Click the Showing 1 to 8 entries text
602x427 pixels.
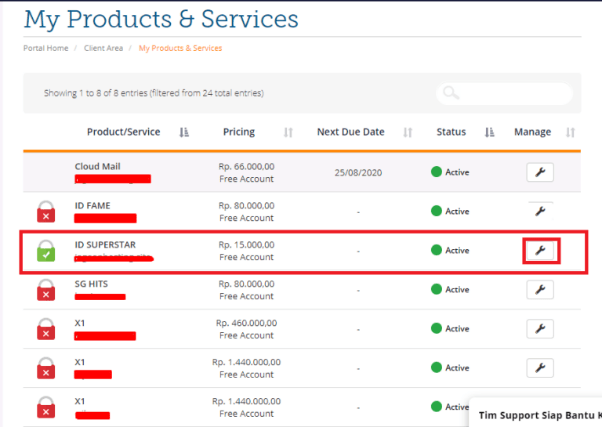pos(154,93)
